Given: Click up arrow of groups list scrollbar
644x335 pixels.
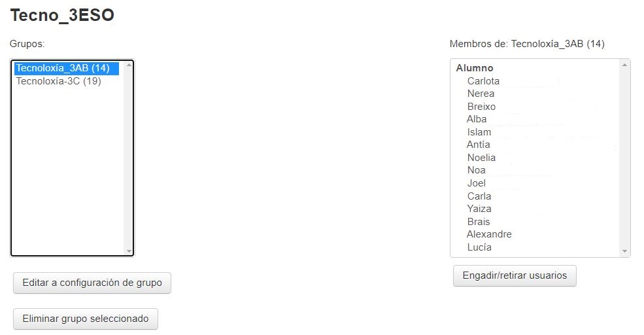Looking at the screenshot, I should point(129,65).
